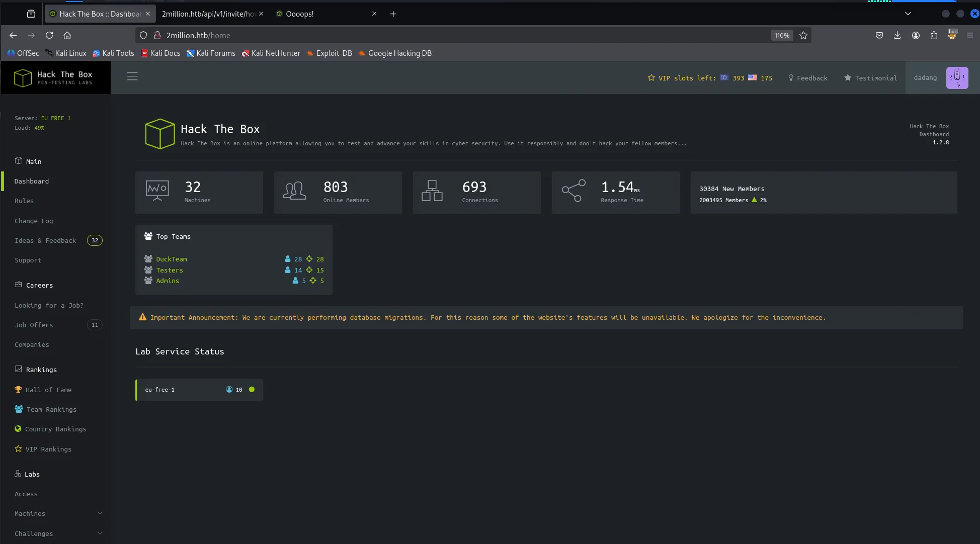Screen dimensions: 980x544
Task: Open the Job Offers sidebar item
Action: click(x=34, y=325)
